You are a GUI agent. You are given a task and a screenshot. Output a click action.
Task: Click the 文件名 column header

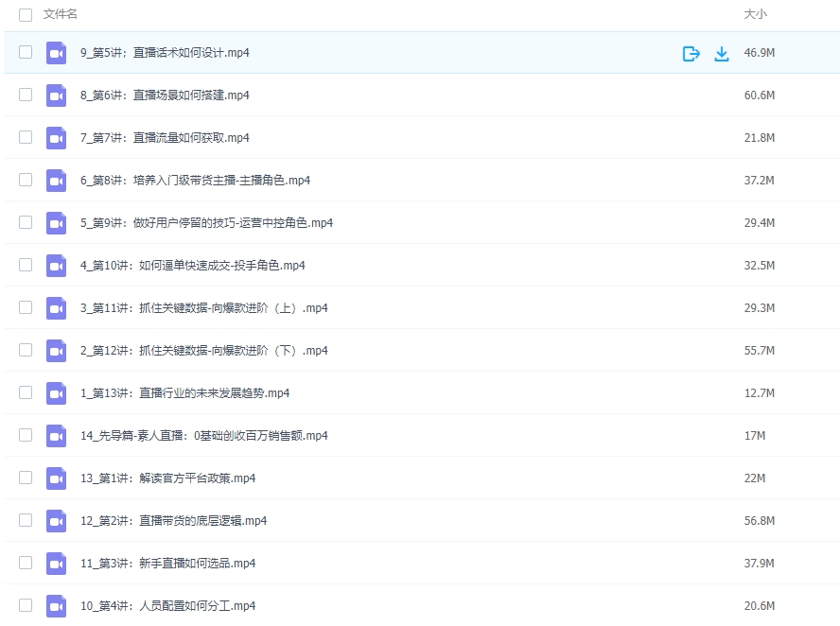click(x=59, y=14)
